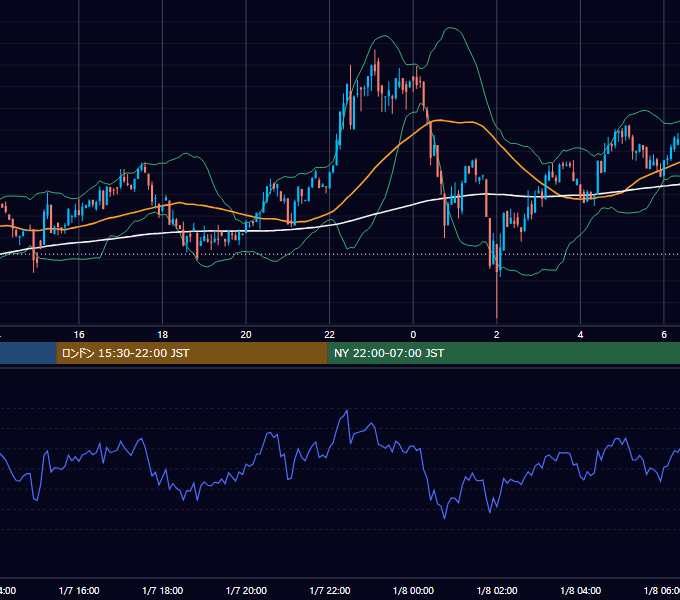The image size is (680, 600).
Task: Click the '1/7 22:00' date label
Action: 330,590
